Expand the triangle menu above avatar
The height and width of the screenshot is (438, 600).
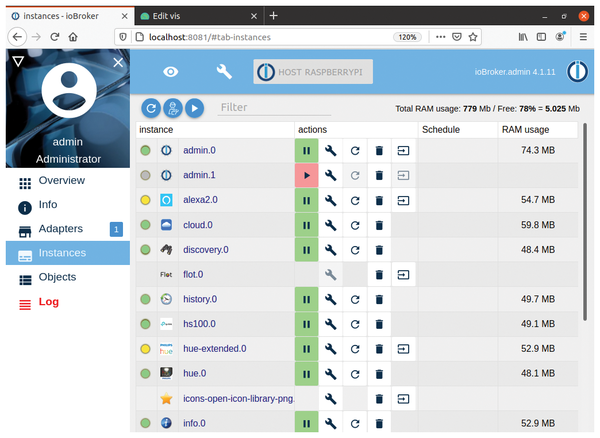click(18, 61)
